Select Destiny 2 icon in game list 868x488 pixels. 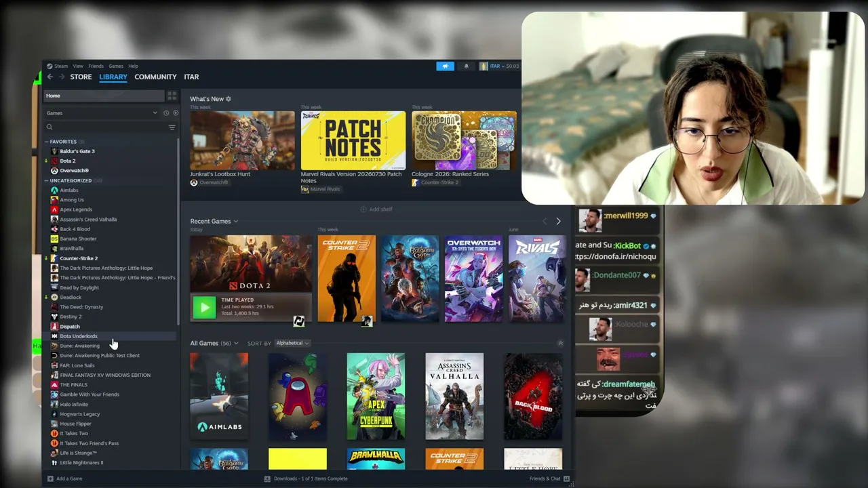click(54, 317)
